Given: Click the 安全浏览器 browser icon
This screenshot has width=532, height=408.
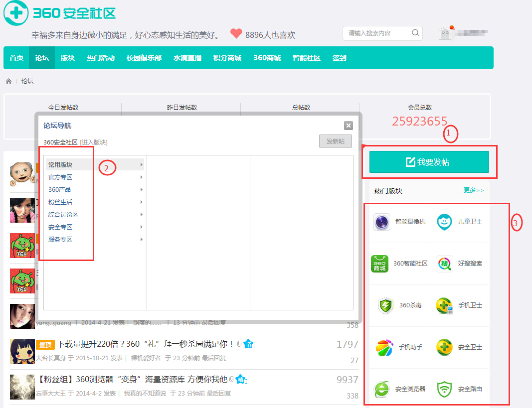Looking at the screenshot, I should click(381, 389).
